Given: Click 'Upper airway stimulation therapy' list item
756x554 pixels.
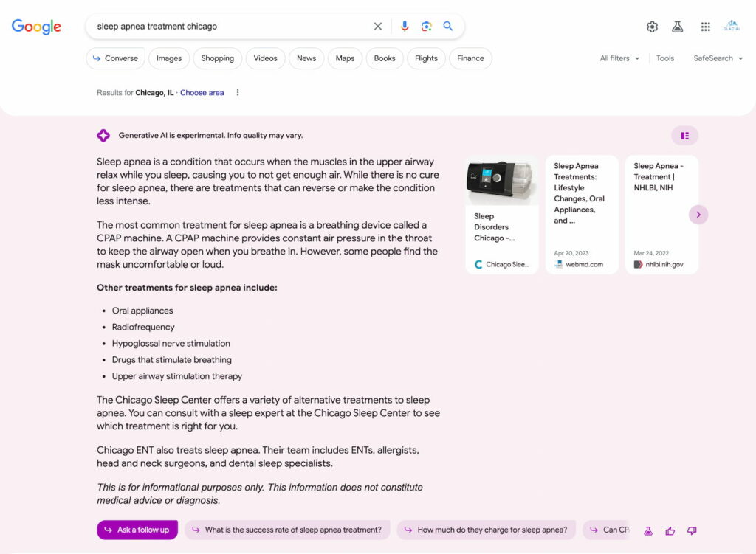Looking at the screenshot, I should (x=177, y=376).
